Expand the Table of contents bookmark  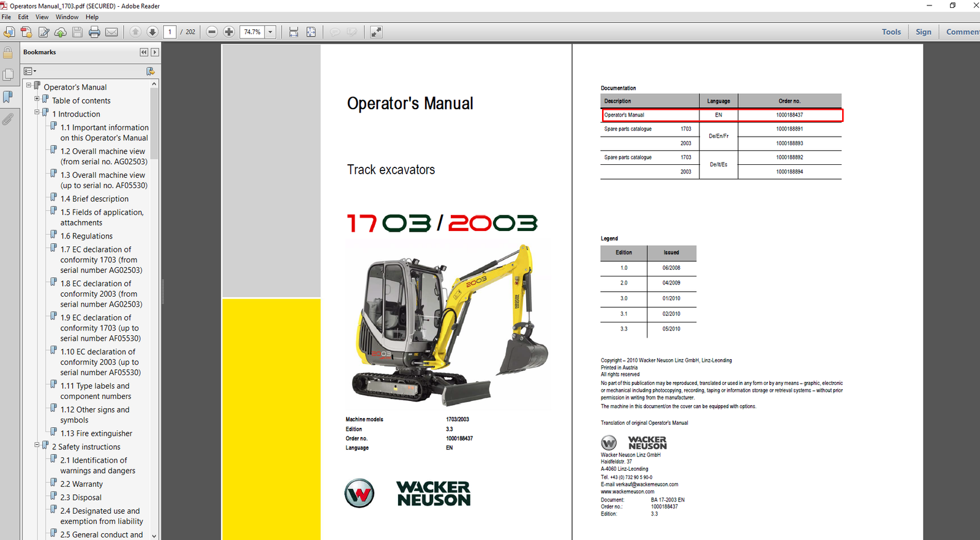[37, 99]
